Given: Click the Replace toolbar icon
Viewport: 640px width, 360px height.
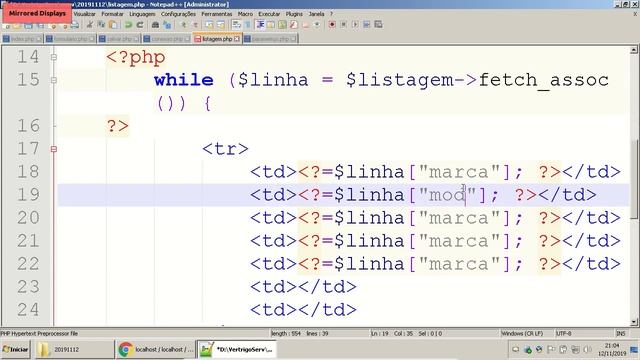Looking at the screenshot, I should [x=167, y=24].
